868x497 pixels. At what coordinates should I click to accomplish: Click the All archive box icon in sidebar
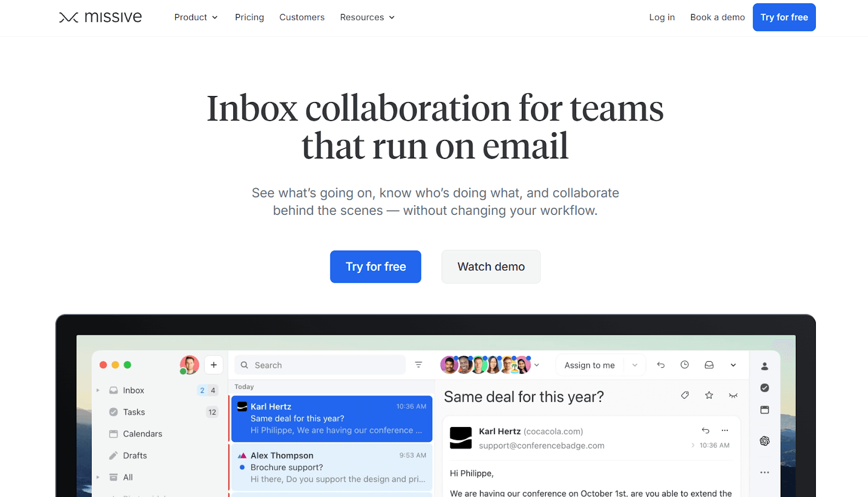point(113,477)
